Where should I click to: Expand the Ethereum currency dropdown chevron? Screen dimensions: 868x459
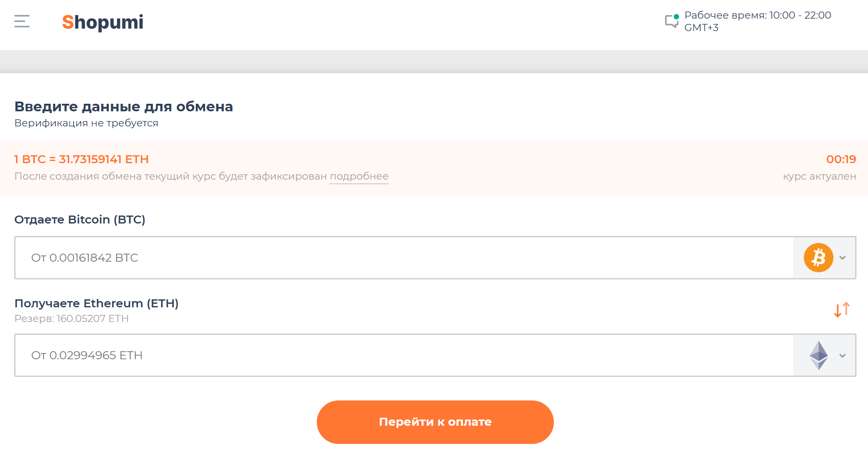pos(843,356)
